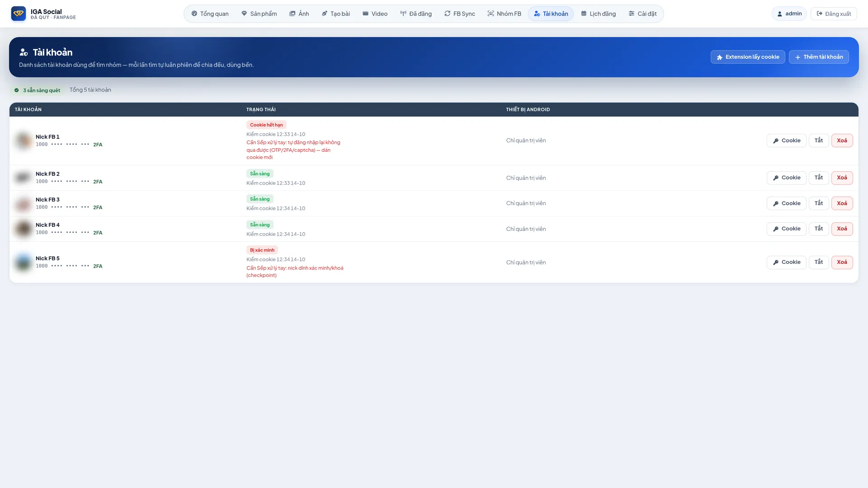Image resolution: width=868 pixels, height=488 pixels.
Task: Delete Nick FB 4 with Xoá
Action: click(842, 229)
